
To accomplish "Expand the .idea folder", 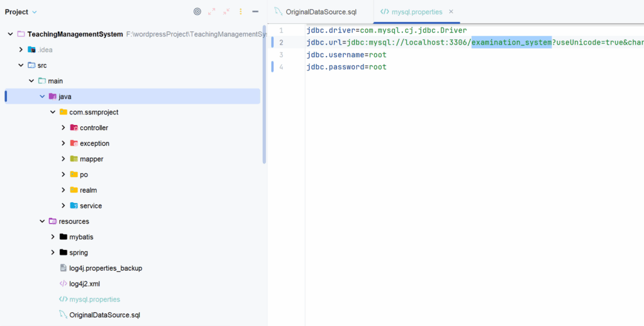I will (21, 50).
